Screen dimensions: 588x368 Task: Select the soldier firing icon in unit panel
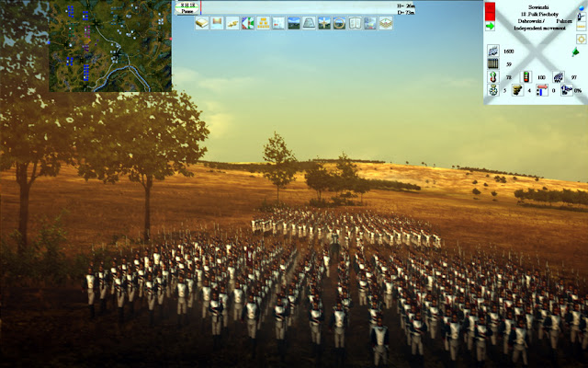[582, 17]
